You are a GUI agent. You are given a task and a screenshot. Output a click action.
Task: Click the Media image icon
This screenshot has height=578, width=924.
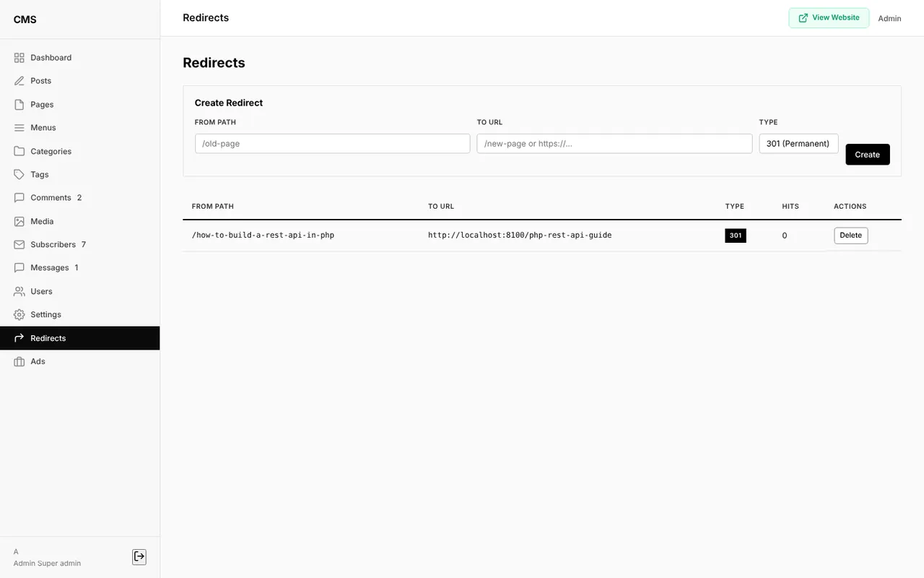(x=19, y=221)
